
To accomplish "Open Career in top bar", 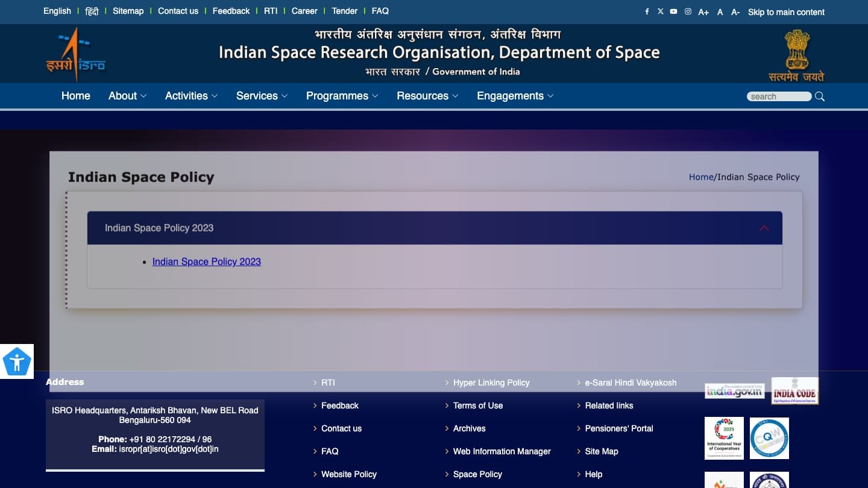I will click(304, 11).
